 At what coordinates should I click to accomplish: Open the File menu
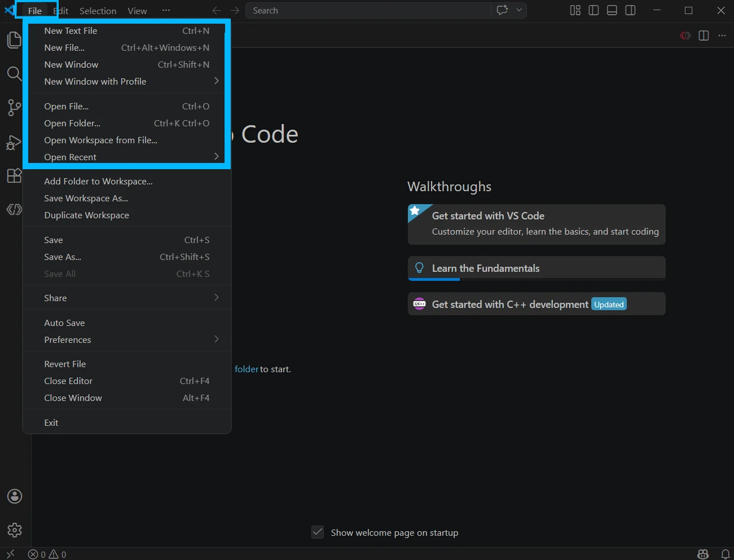35,11
